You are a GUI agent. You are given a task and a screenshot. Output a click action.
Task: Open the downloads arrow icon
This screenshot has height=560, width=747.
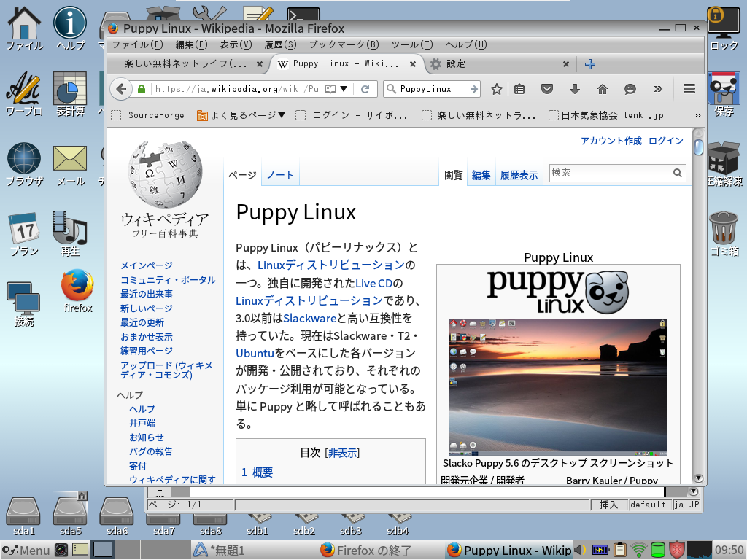click(575, 89)
